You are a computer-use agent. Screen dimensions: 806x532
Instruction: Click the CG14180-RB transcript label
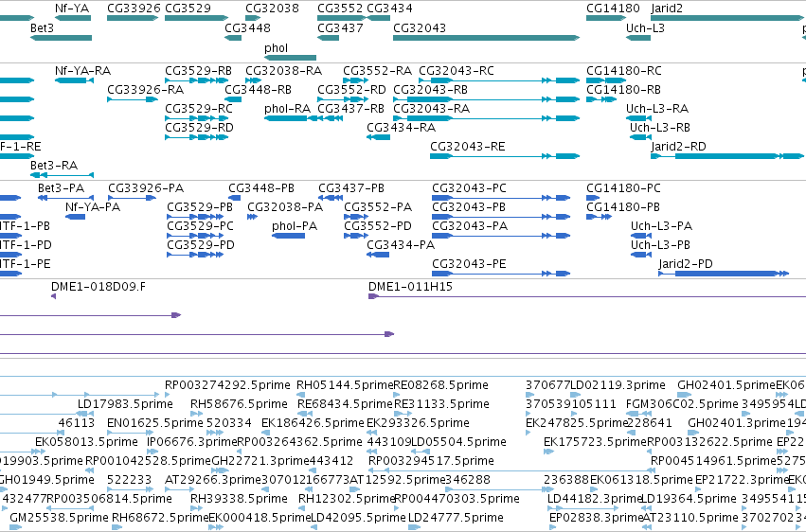624,89
